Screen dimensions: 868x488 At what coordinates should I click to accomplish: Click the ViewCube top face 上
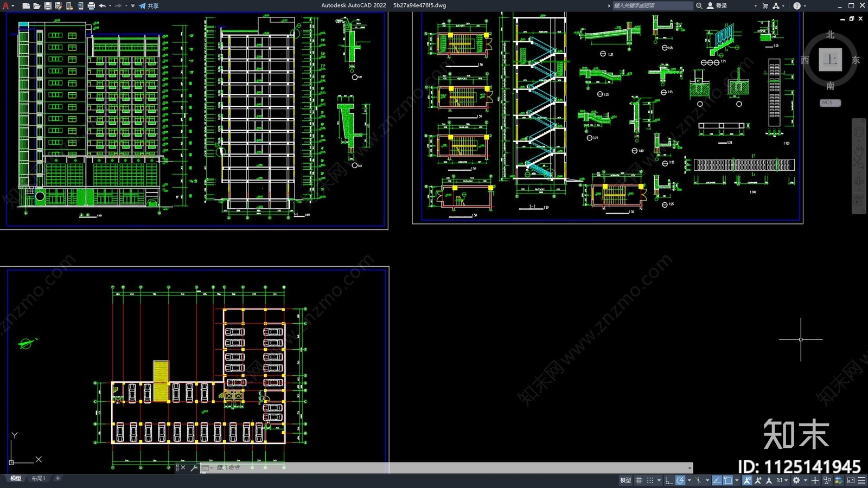pyautogui.click(x=830, y=60)
